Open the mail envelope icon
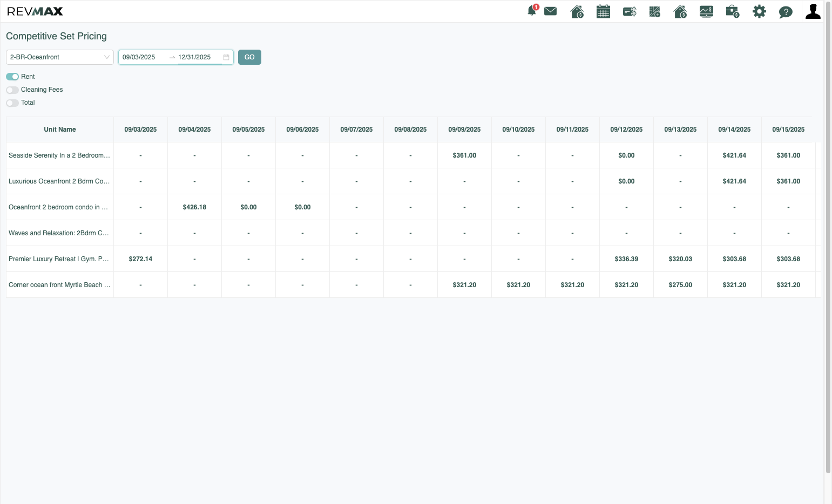Screen dimensions: 832x504 (x=551, y=11)
